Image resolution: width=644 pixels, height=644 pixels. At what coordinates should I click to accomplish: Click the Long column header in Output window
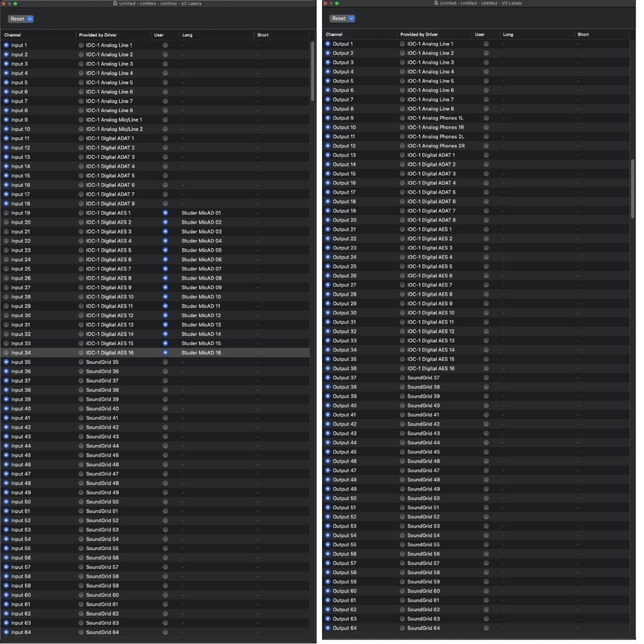point(508,34)
